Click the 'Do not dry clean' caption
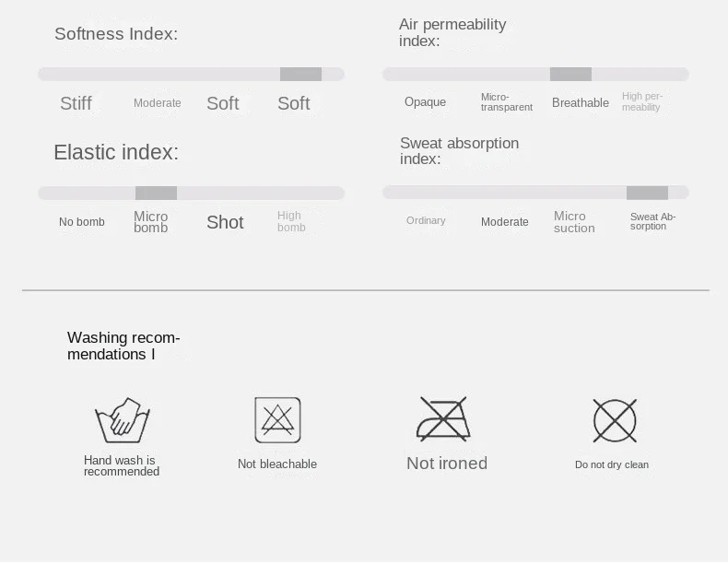728x564 pixels. click(x=612, y=464)
